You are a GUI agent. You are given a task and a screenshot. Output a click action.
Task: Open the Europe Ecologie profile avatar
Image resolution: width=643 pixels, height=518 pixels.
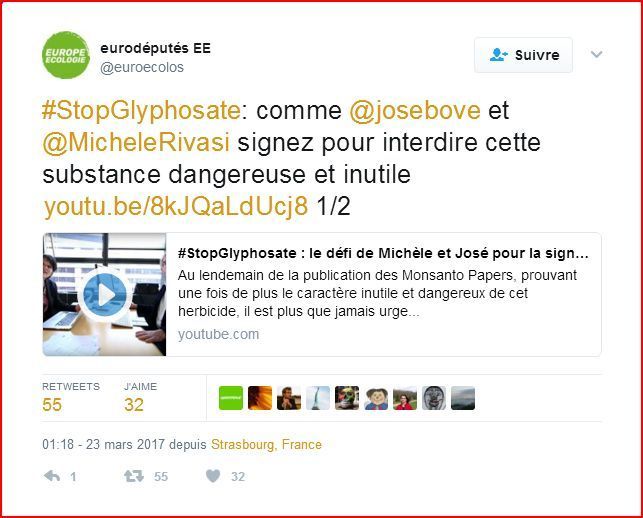tap(66, 55)
